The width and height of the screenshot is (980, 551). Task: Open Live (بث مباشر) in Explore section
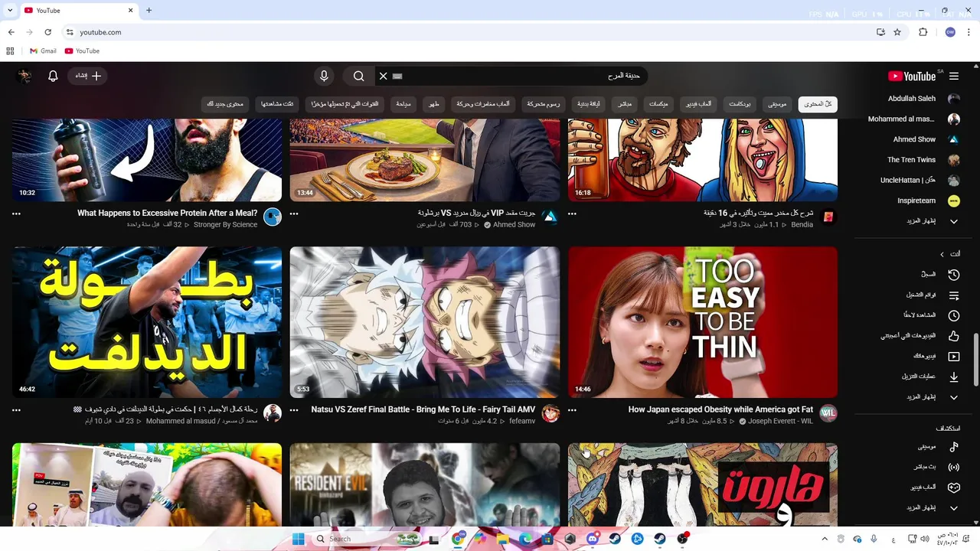coord(935,467)
